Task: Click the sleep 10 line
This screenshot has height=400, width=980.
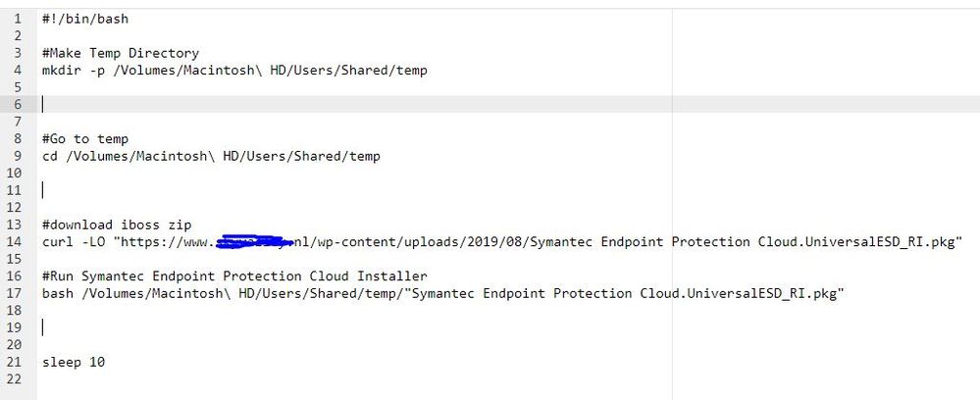Action: click(74, 362)
